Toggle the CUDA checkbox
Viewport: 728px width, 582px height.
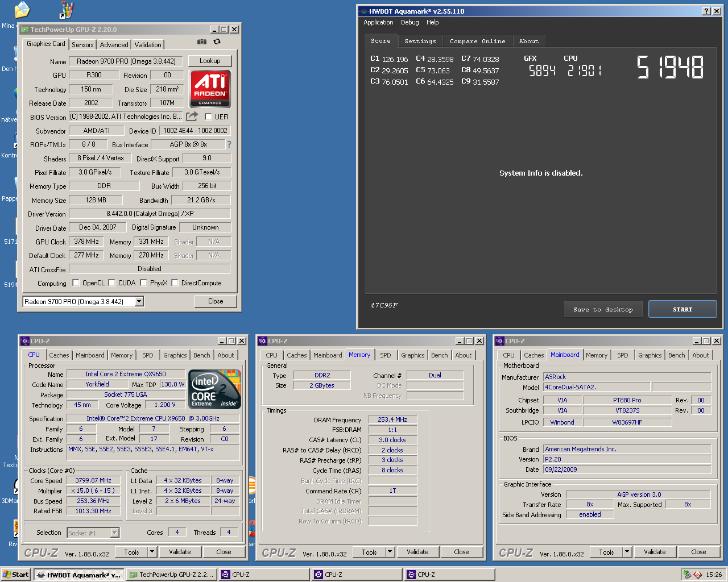click(111, 282)
